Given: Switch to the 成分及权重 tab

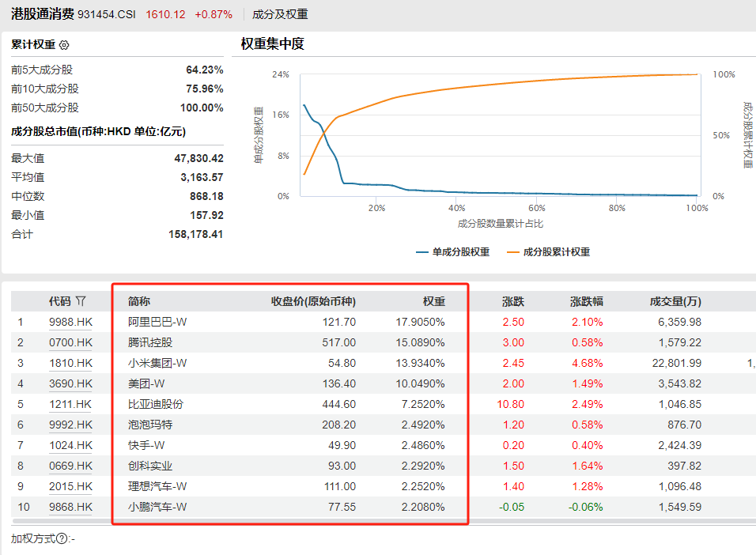Looking at the screenshot, I should tap(280, 14).
